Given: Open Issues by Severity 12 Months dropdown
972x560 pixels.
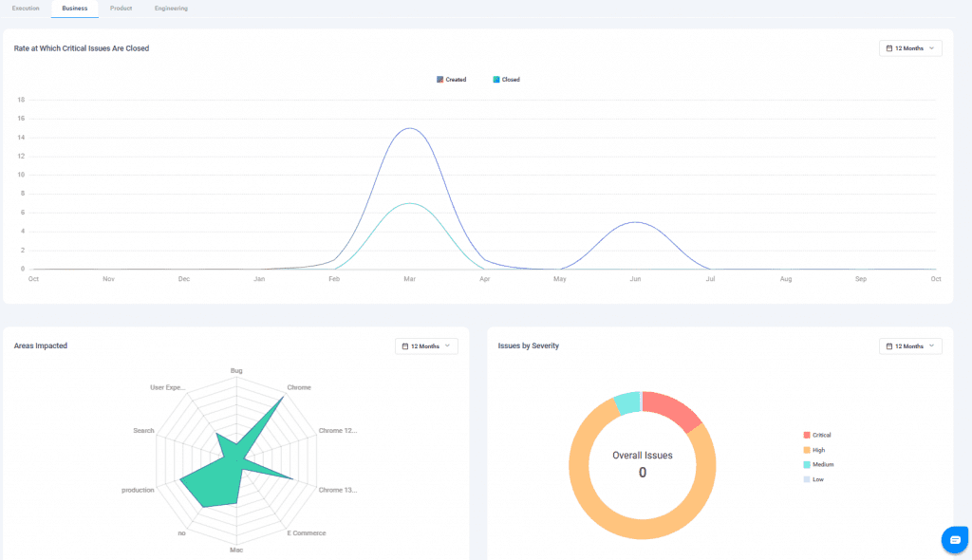Looking at the screenshot, I should click(910, 346).
